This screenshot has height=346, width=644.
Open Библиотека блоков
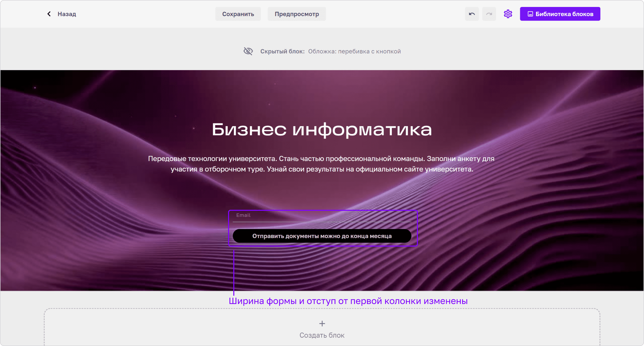(560, 14)
